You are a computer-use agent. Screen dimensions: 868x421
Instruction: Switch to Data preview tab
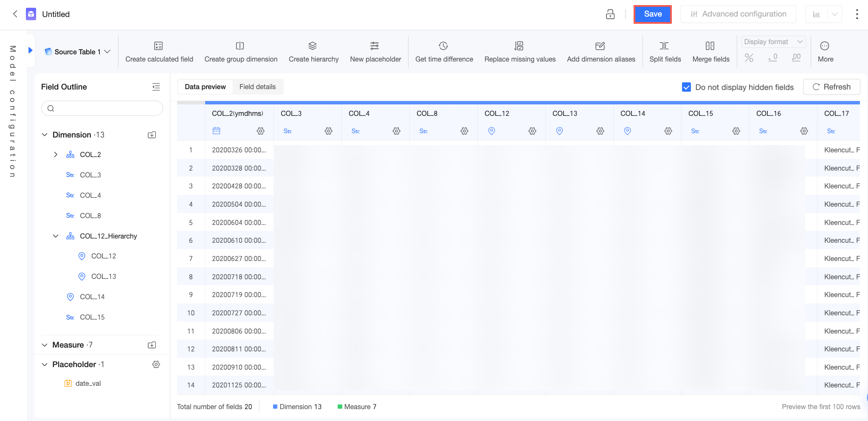coord(205,87)
